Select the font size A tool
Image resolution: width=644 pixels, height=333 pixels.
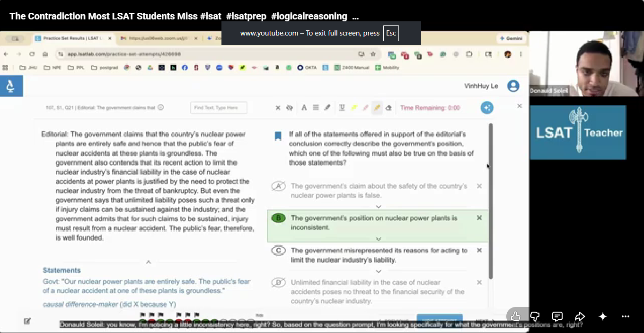coord(304,108)
